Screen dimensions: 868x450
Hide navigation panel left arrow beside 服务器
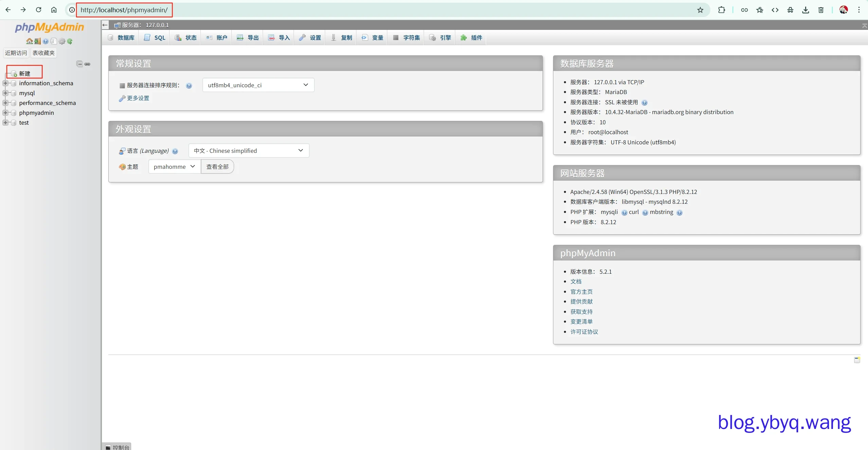tap(105, 25)
